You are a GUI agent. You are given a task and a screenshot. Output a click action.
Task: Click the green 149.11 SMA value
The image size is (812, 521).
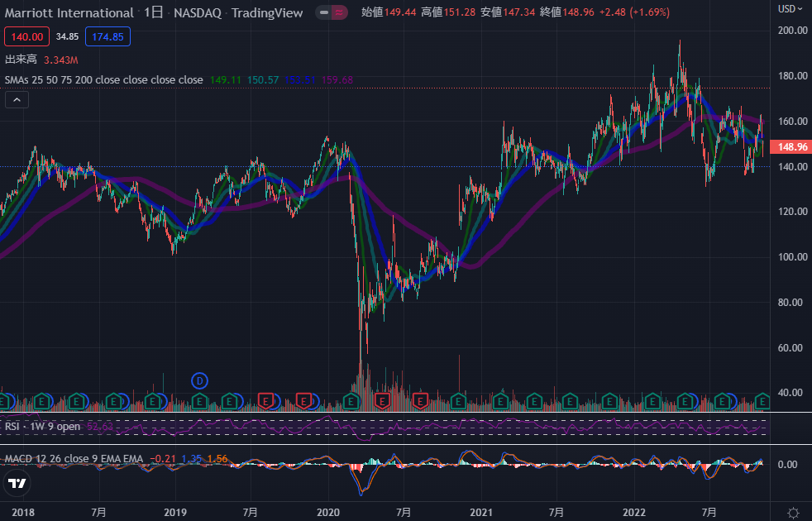225,79
